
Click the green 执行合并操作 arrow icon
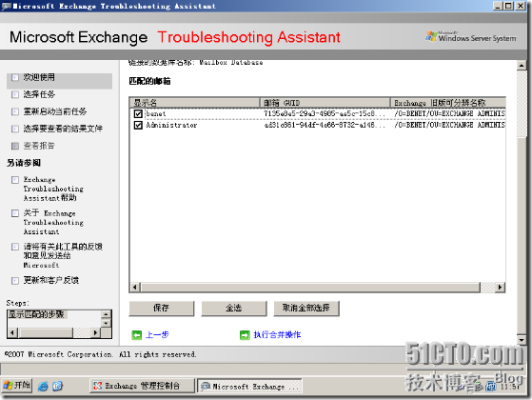(x=245, y=335)
